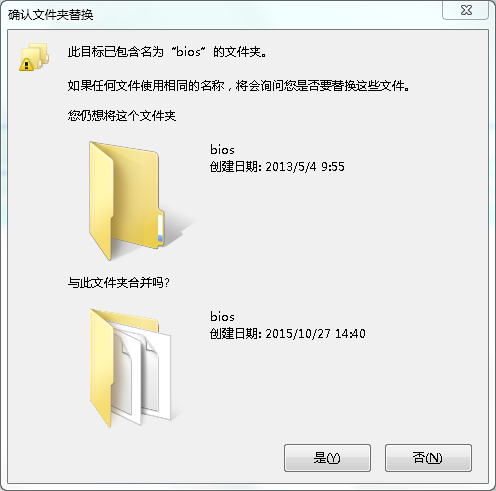
Task: Click the small blue tab on upper folder icon
Action: pyautogui.click(x=160, y=238)
